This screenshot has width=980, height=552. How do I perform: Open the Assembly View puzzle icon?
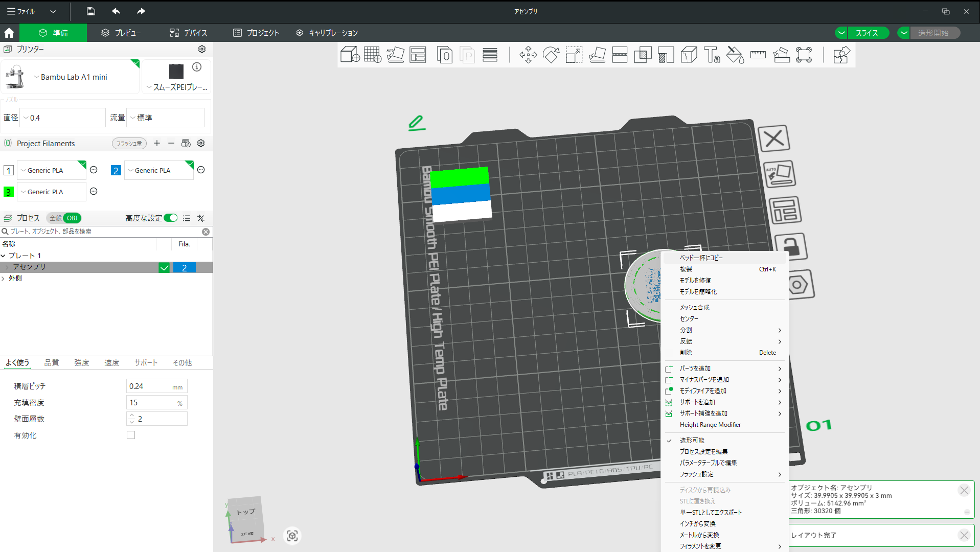pyautogui.click(x=841, y=55)
